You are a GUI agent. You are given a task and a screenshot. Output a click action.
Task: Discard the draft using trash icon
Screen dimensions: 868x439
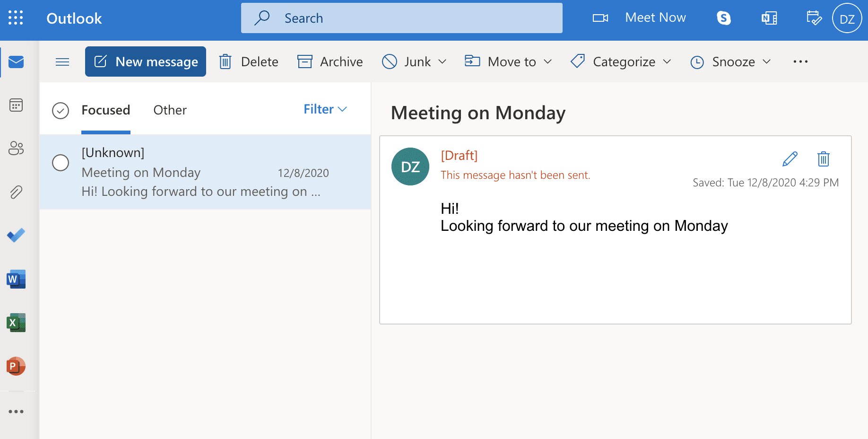point(823,159)
